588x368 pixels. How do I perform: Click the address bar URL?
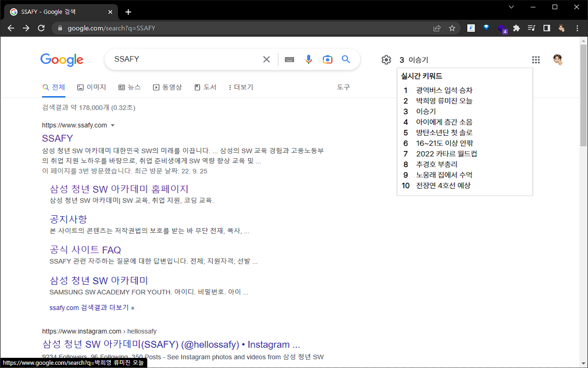click(x=112, y=28)
